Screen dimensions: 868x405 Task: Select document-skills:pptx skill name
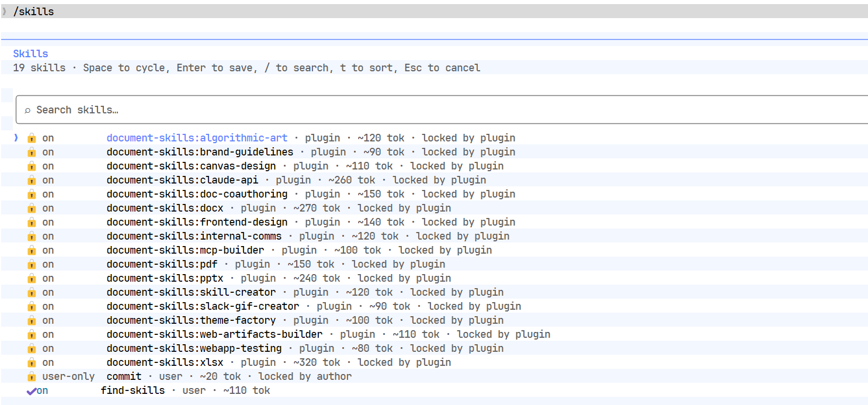pyautogui.click(x=165, y=278)
